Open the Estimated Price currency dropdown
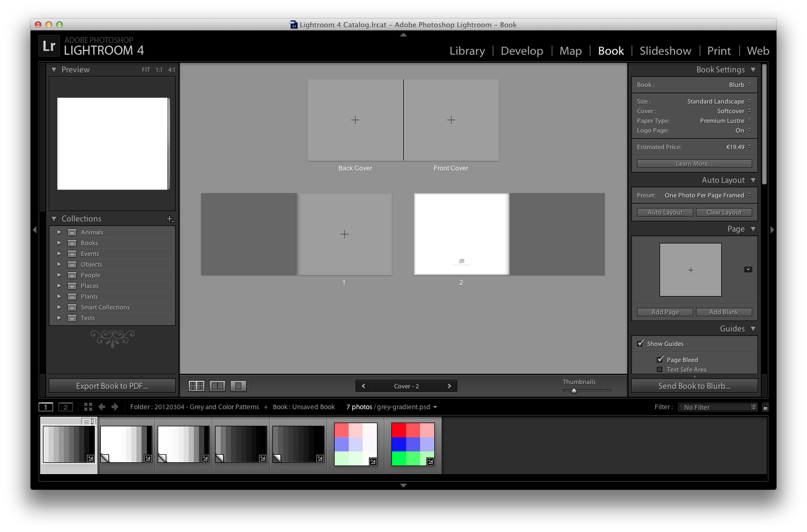Image resolution: width=807 pixels, height=532 pixels. point(738,147)
